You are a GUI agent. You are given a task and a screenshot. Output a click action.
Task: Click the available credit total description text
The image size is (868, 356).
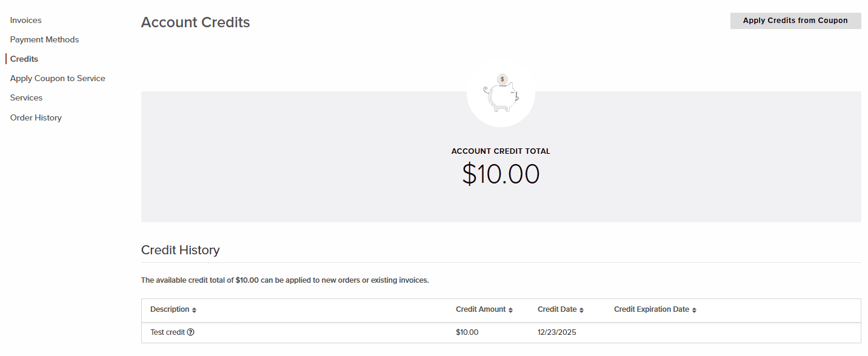pos(284,280)
